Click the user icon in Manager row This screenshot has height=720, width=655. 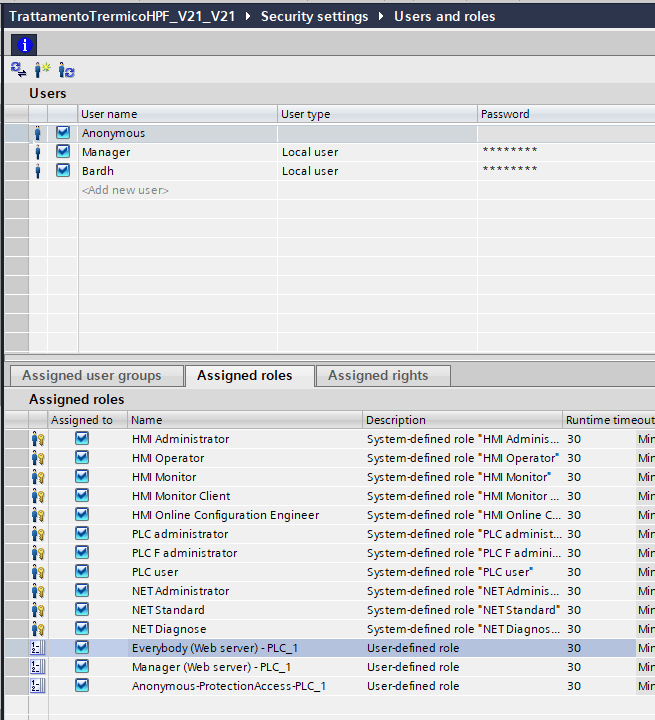tap(38, 152)
